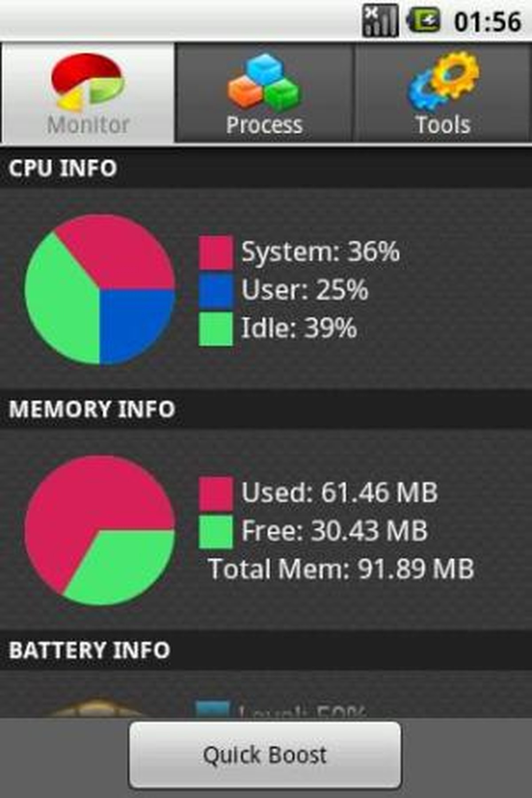Tap the memory usage pie chart
Viewport: 532px width, 798px height.
(100, 530)
